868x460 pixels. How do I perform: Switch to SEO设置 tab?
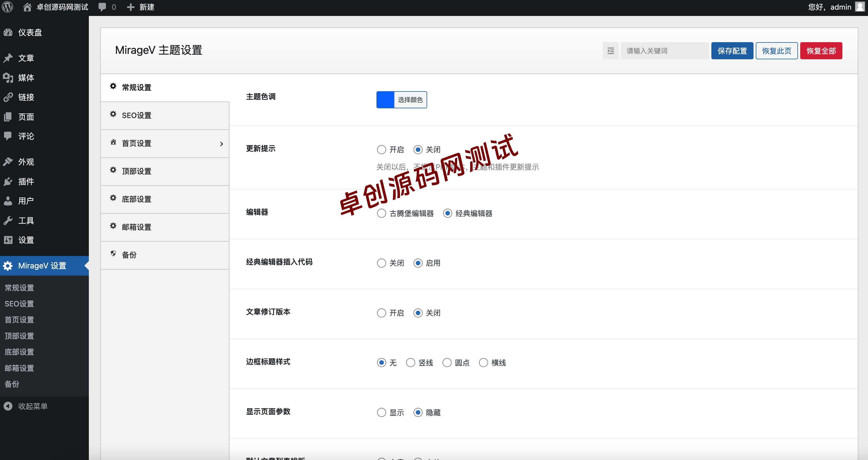point(165,116)
